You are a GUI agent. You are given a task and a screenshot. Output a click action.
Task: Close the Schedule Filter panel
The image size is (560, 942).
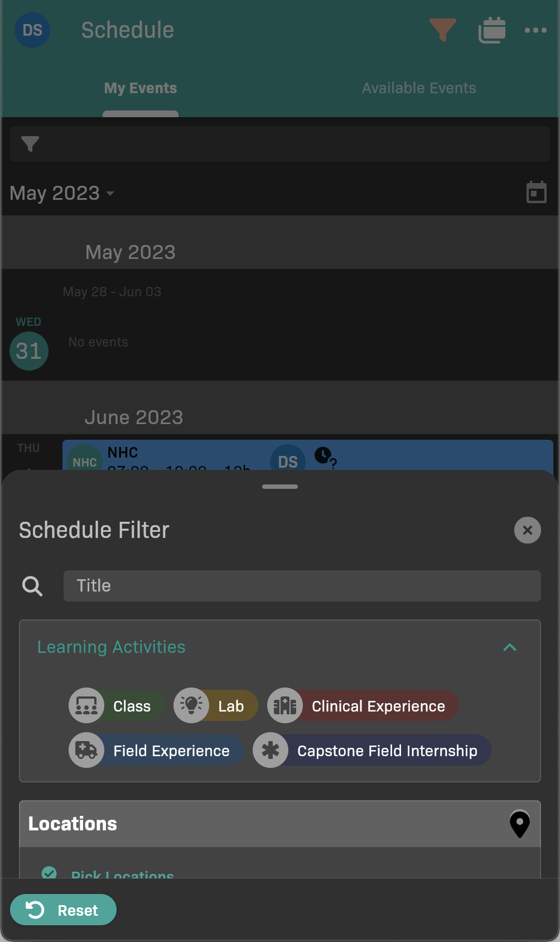(x=527, y=530)
